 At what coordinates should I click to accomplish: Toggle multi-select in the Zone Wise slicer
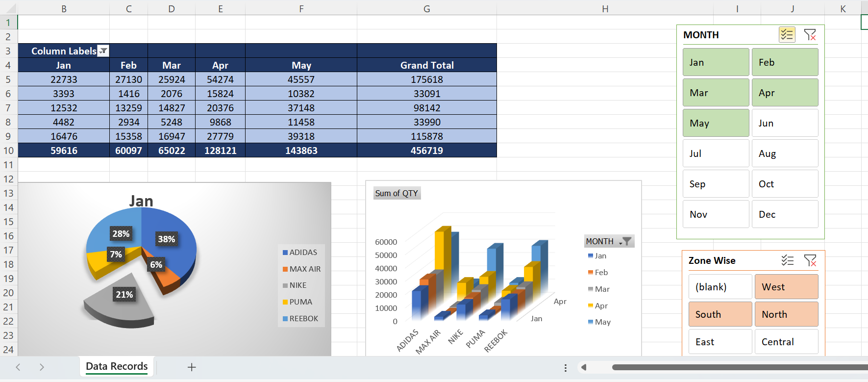(x=788, y=260)
